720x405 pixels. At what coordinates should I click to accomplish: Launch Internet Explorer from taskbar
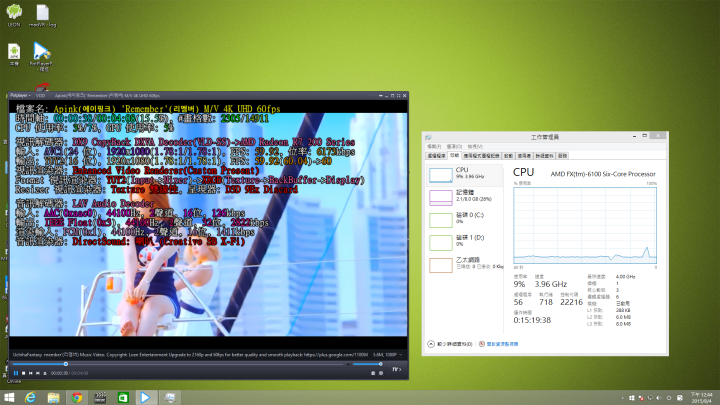[30, 397]
